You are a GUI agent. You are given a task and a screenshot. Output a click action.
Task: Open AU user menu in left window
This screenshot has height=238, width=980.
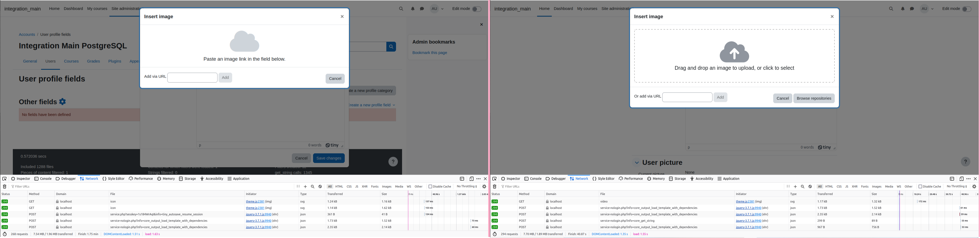(437, 9)
